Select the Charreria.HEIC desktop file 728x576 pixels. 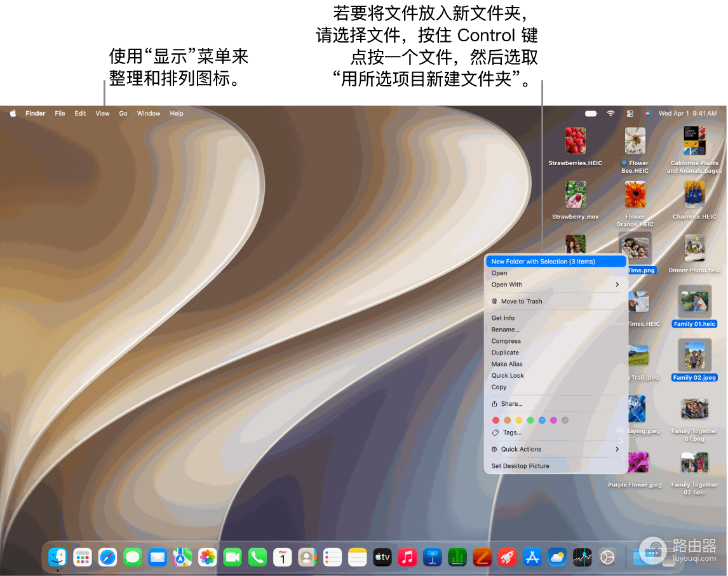pos(694,201)
